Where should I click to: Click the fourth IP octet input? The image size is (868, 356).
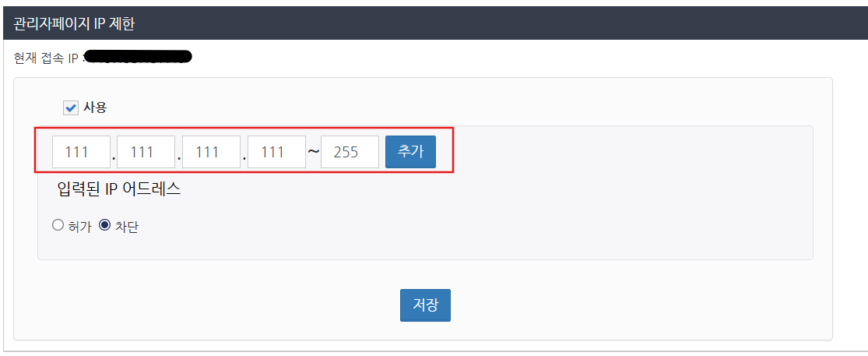276,152
